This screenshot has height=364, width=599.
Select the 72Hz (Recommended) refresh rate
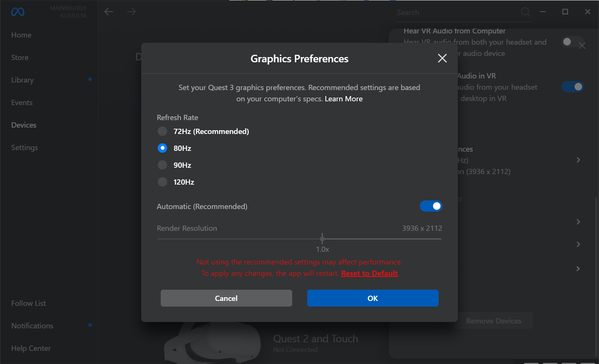tap(163, 131)
